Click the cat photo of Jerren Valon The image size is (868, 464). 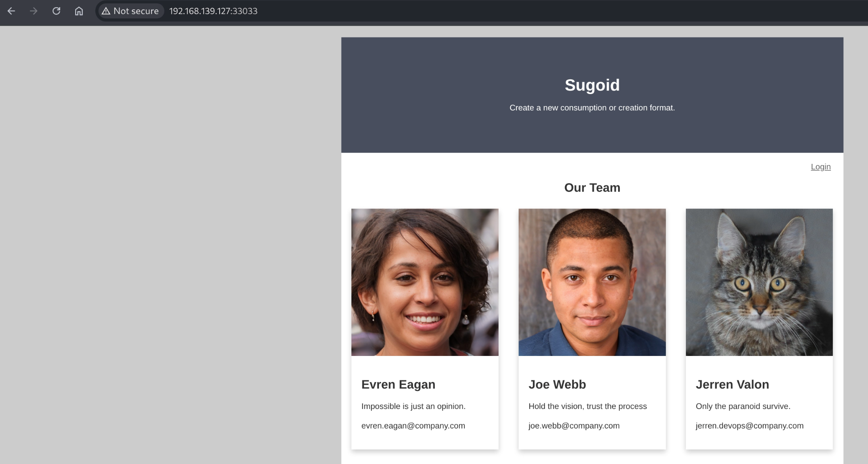click(x=759, y=282)
